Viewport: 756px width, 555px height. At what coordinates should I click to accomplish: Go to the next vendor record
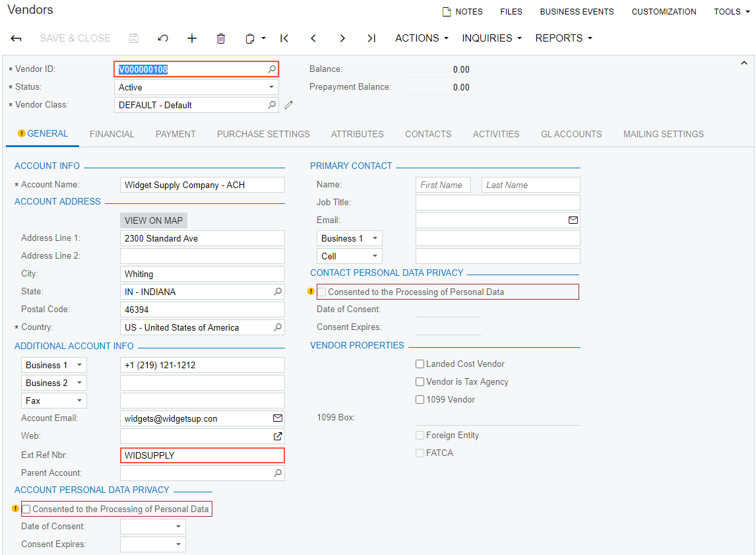[x=342, y=38]
